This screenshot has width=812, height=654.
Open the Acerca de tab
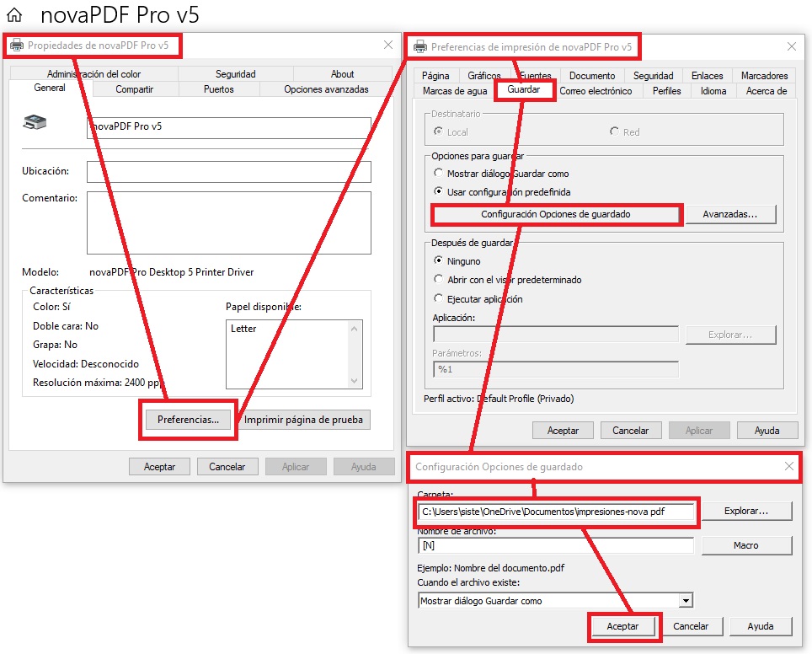767,91
